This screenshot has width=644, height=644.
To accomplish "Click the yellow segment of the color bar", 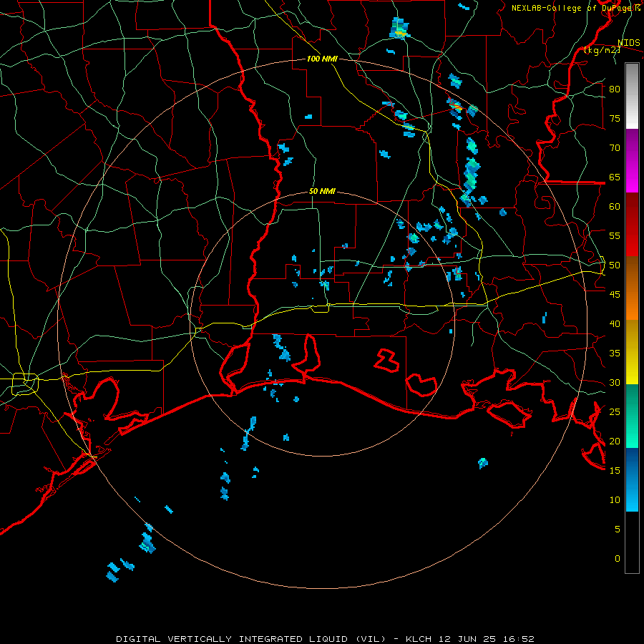I will [632, 352].
